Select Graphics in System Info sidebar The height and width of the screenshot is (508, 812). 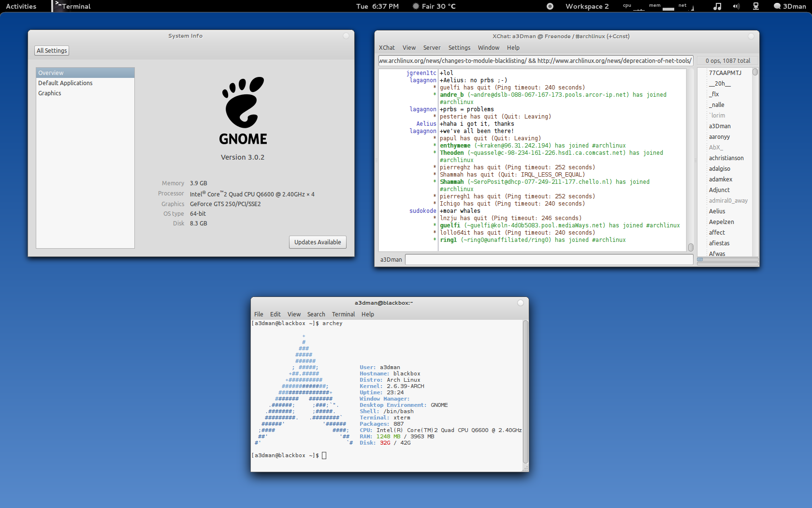pyautogui.click(x=85, y=93)
